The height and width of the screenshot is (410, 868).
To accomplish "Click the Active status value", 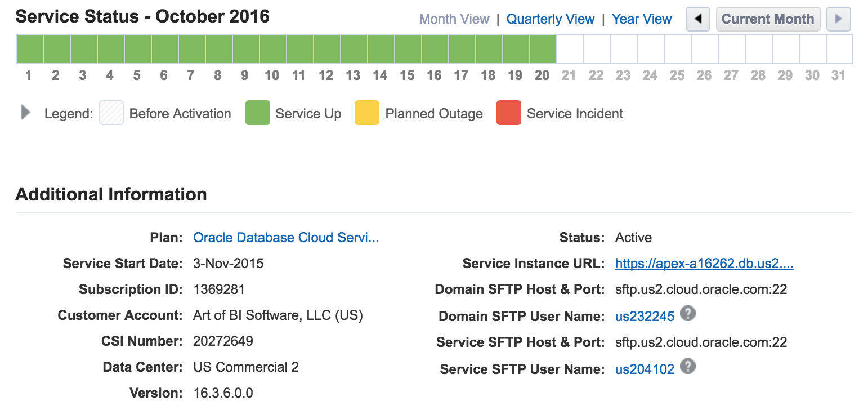I will (633, 238).
